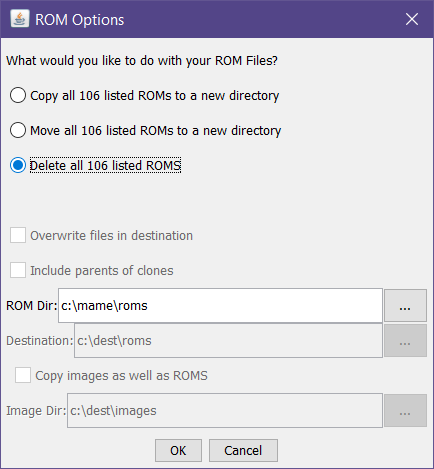434x469 pixels.
Task: Click the Image Dir path field
Action: 225,411
